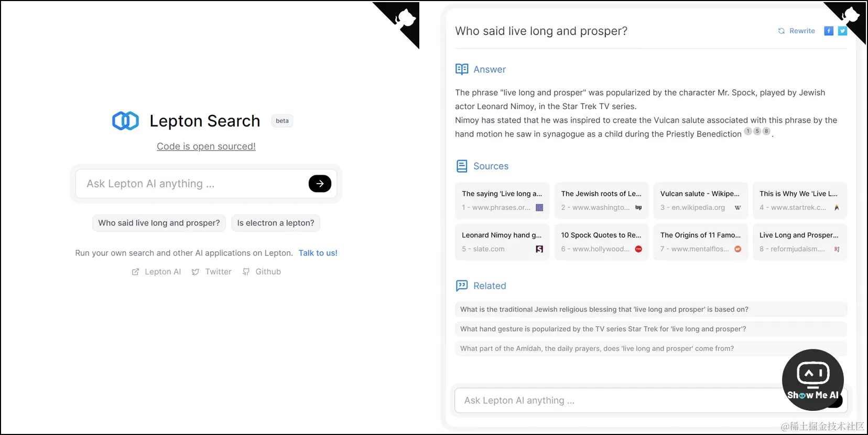
Task: Click the Twitter bird icon in footer
Action: pyautogui.click(x=196, y=272)
